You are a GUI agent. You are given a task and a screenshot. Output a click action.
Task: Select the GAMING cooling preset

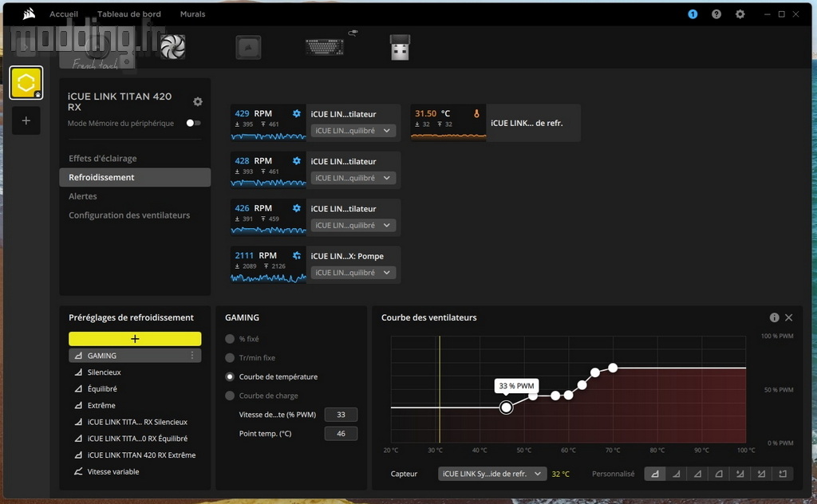[x=135, y=355]
